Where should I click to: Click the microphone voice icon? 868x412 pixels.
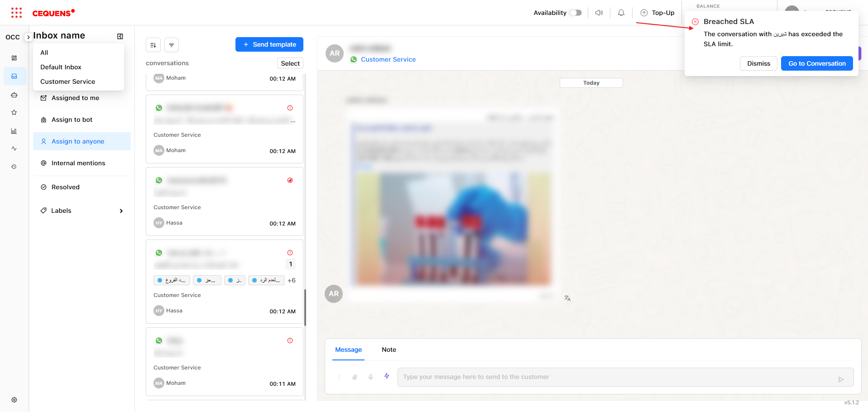(371, 377)
